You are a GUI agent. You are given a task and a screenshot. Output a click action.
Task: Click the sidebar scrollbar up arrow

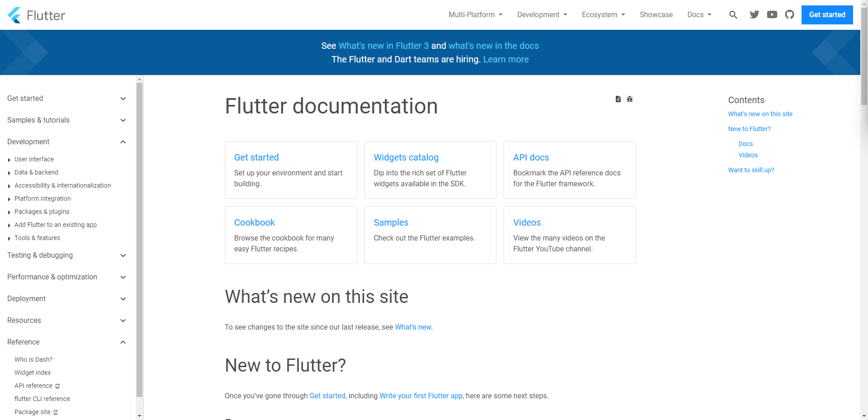click(139, 79)
